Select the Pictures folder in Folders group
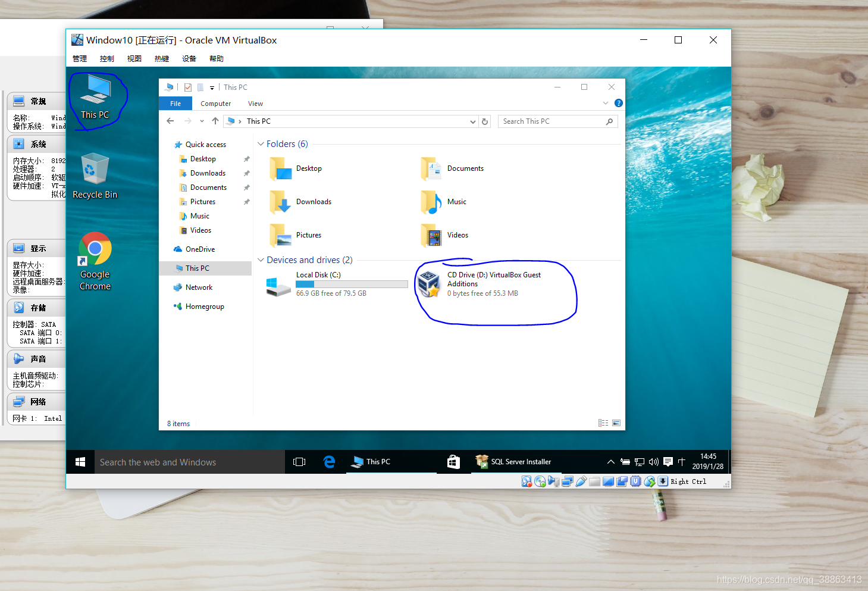This screenshot has height=591, width=868. tap(296, 235)
